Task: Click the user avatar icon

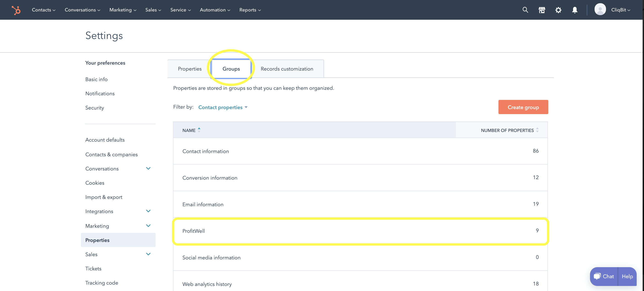Action: point(600,9)
